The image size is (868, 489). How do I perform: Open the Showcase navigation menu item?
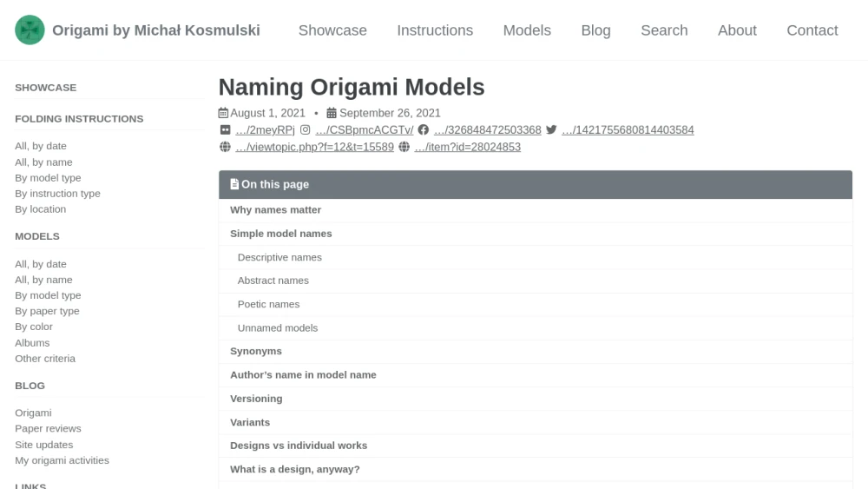click(332, 30)
